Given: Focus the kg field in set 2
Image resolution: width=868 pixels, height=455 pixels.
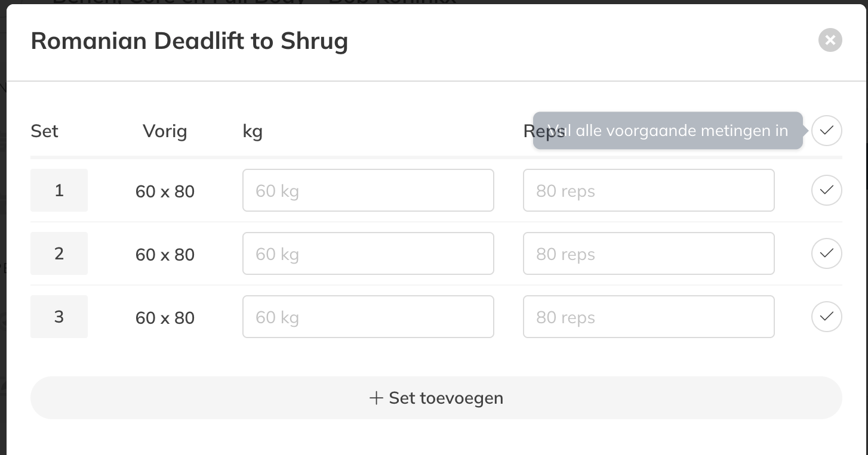Looking at the screenshot, I should pyautogui.click(x=368, y=253).
